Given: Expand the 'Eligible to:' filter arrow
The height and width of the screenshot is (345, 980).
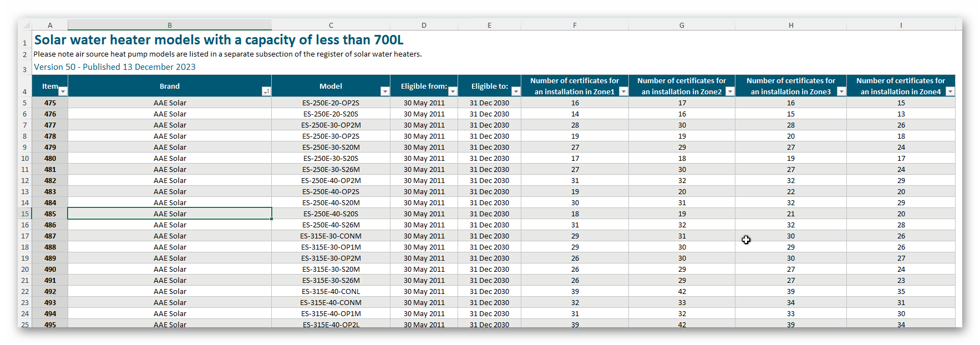Looking at the screenshot, I should (516, 92).
